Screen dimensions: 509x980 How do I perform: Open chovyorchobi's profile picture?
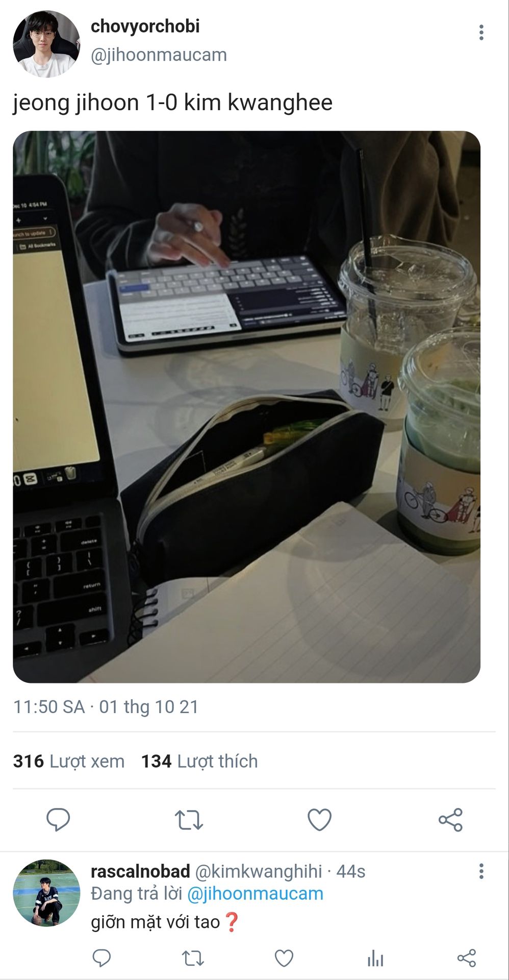pos(46,44)
